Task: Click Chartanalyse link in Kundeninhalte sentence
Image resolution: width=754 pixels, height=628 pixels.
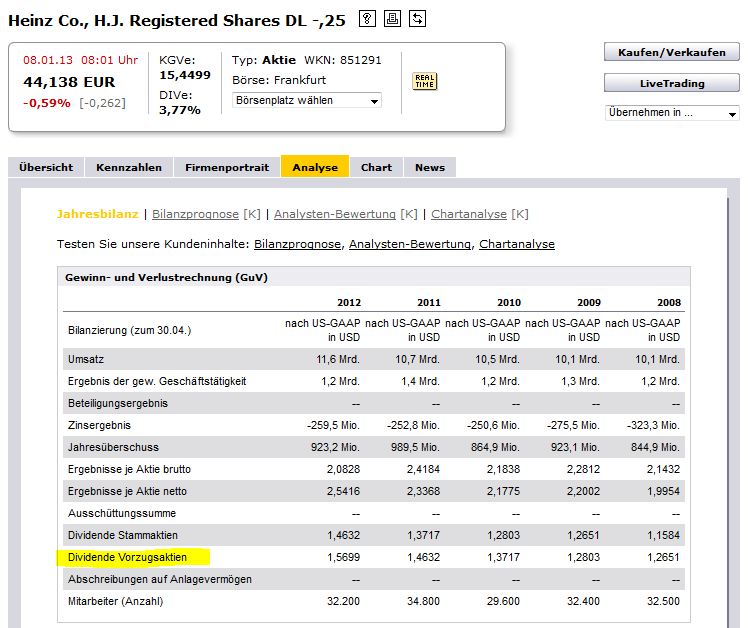Action: click(516, 244)
